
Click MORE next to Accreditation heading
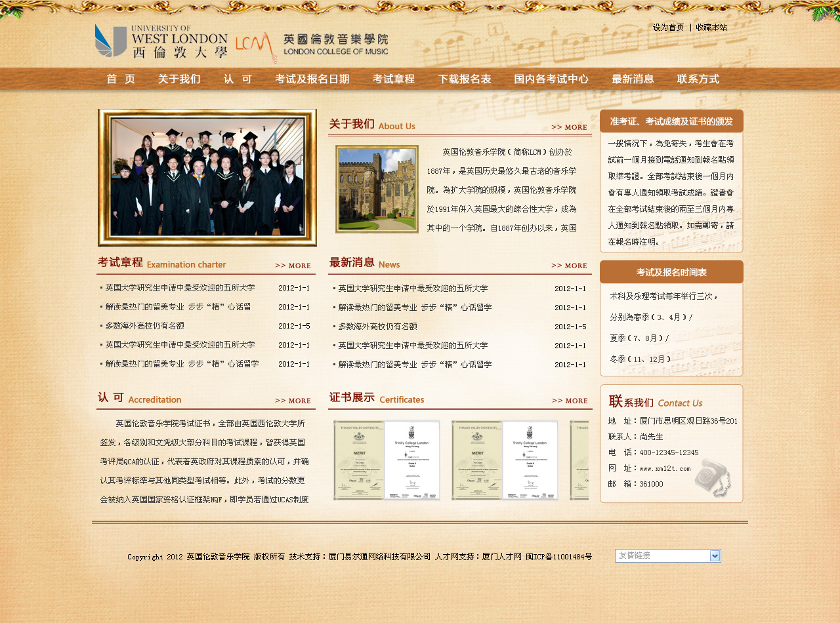point(293,401)
